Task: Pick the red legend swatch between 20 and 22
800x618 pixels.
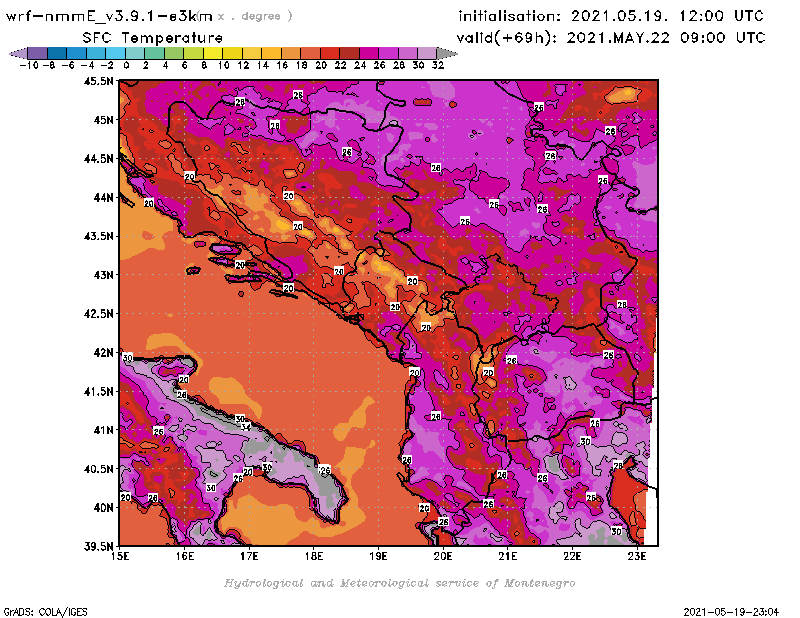Action: click(x=330, y=53)
